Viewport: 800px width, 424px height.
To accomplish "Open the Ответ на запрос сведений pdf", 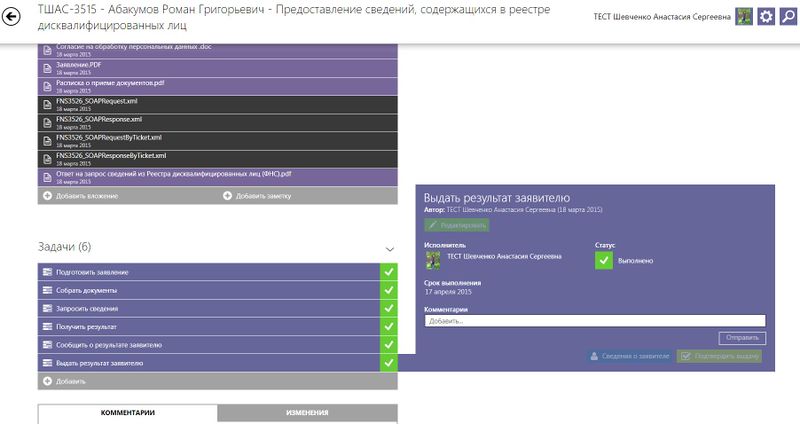I will point(217,177).
